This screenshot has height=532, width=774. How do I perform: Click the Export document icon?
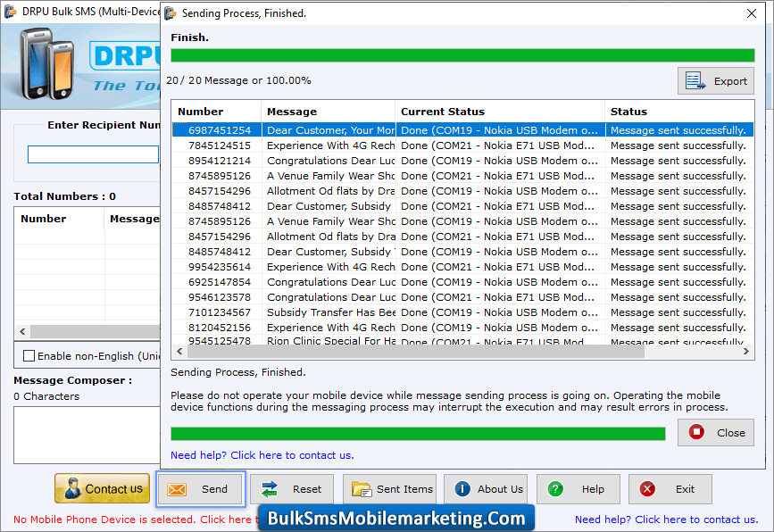point(695,81)
